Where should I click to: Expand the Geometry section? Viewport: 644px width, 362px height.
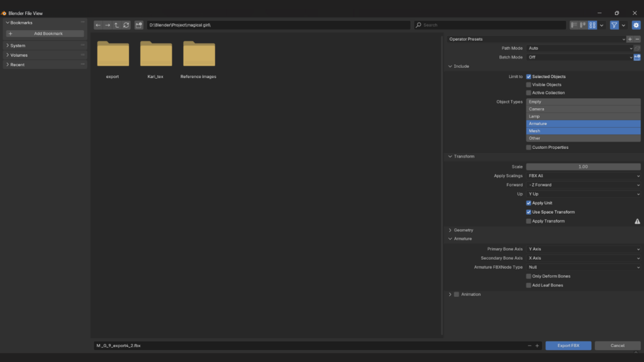[464, 230]
